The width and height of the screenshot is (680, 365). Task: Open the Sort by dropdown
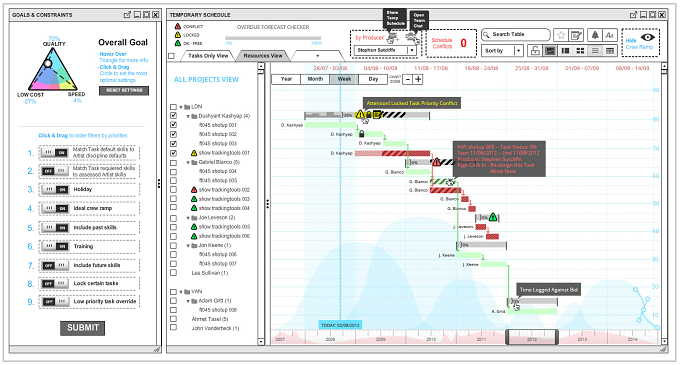pyautogui.click(x=502, y=51)
